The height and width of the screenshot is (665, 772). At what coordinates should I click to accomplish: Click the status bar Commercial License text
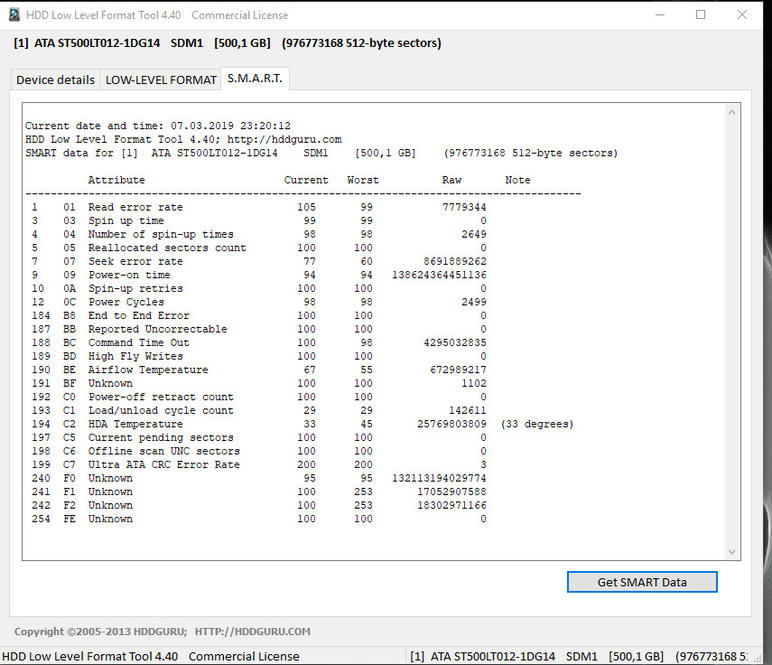(x=244, y=657)
